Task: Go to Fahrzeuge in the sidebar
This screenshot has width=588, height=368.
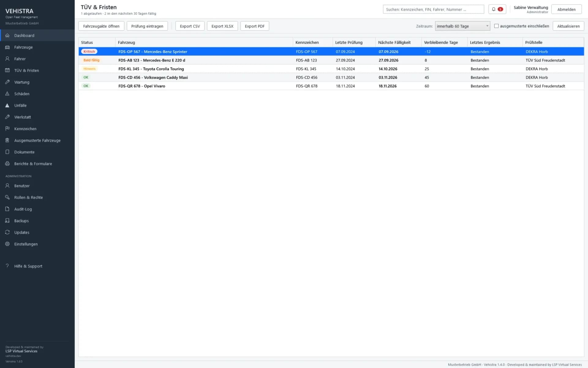Action: point(37,47)
